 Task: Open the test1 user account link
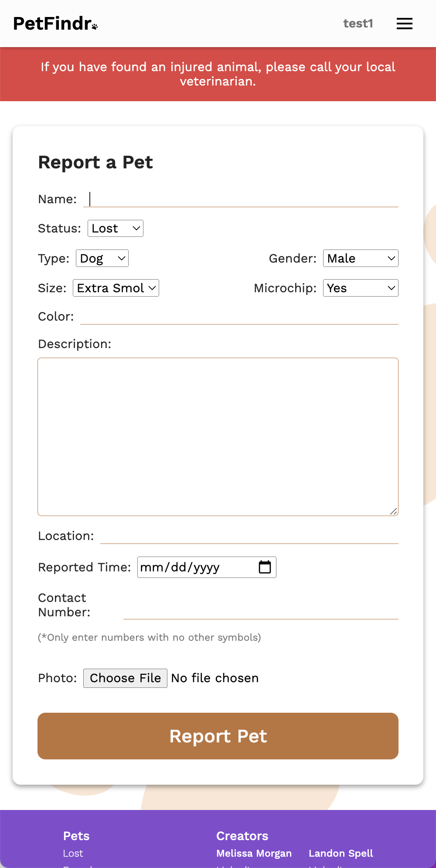coord(358,24)
